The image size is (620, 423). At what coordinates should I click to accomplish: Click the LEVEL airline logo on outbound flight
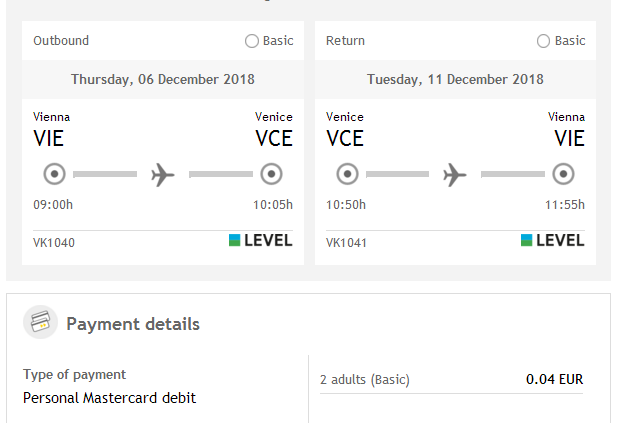pos(261,240)
